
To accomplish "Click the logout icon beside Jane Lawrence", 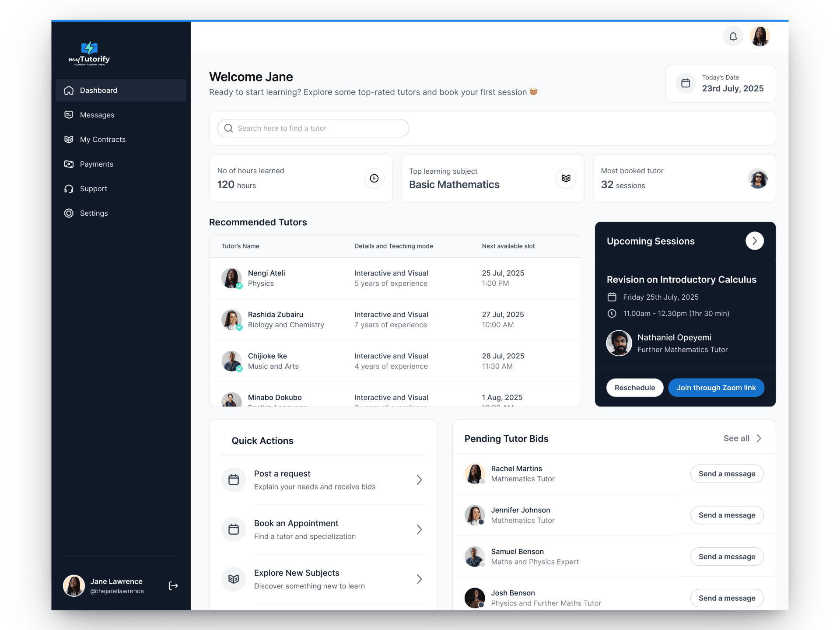I will coord(173,585).
